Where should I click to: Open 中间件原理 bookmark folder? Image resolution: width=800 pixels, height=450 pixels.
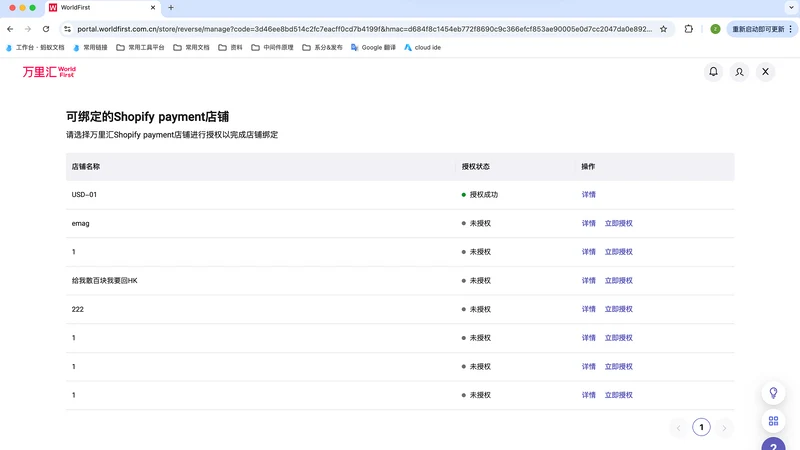pos(272,47)
